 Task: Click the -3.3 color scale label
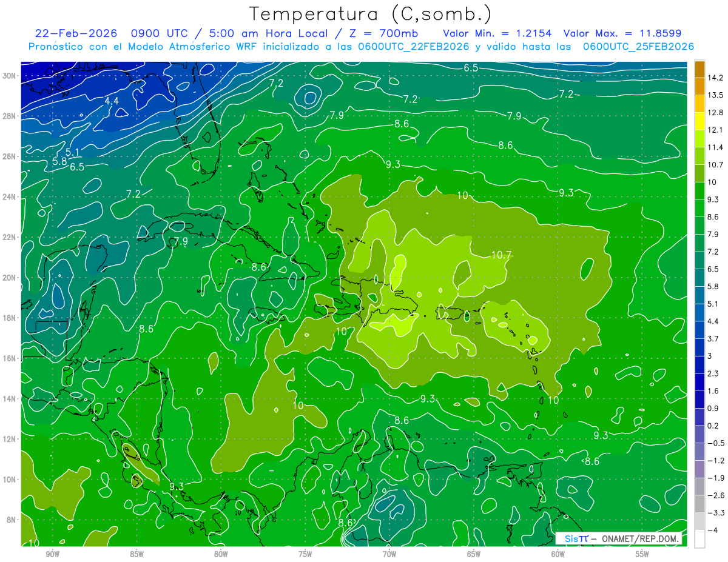click(715, 513)
